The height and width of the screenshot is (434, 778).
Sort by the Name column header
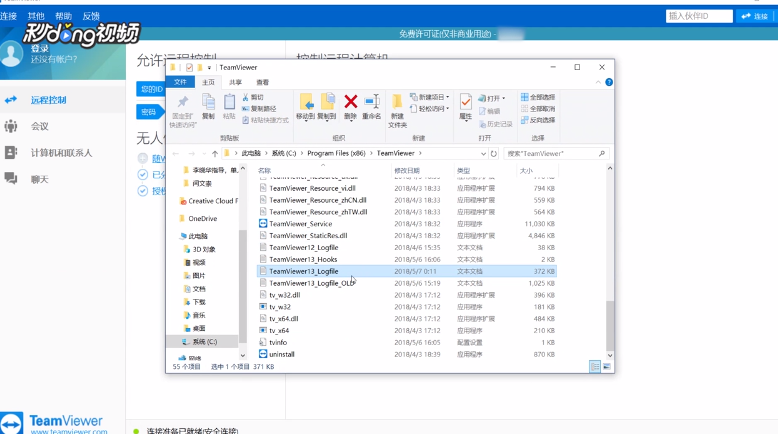tap(264, 171)
